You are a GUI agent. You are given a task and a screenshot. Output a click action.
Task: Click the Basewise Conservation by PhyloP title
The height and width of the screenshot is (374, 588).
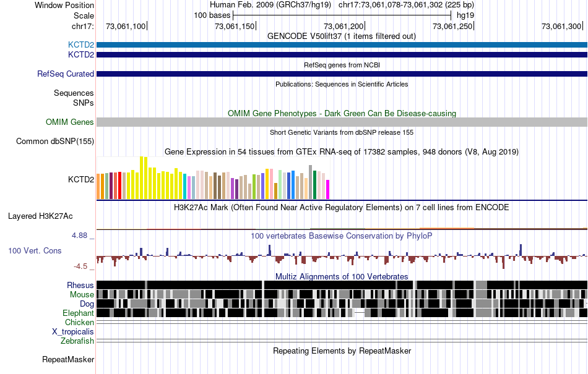pyautogui.click(x=341, y=236)
